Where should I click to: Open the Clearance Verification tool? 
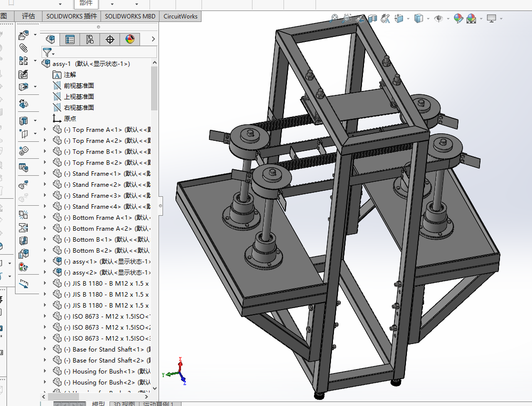23,227
